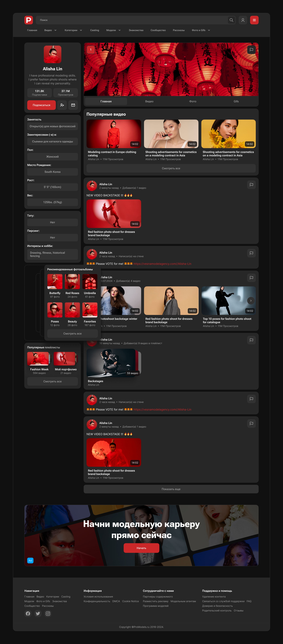Open the Instagram icon in footer
The image size is (283, 644).
[x=48, y=613]
